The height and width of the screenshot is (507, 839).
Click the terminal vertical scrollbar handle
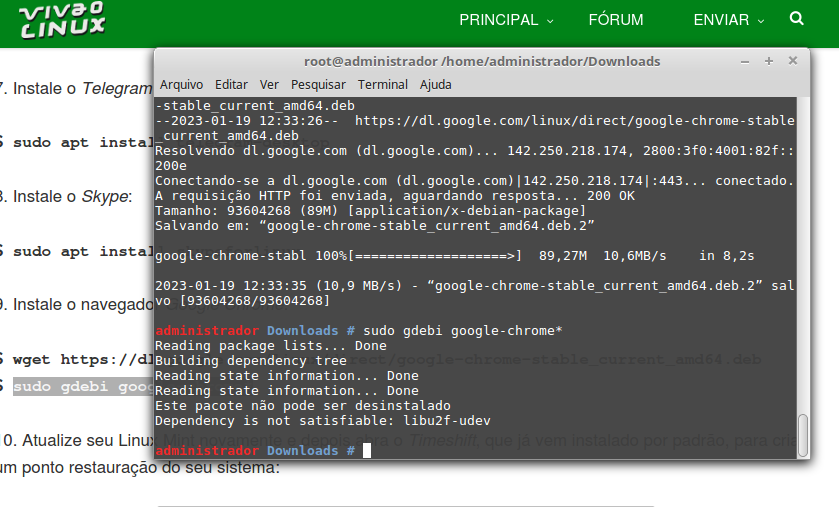click(x=803, y=435)
